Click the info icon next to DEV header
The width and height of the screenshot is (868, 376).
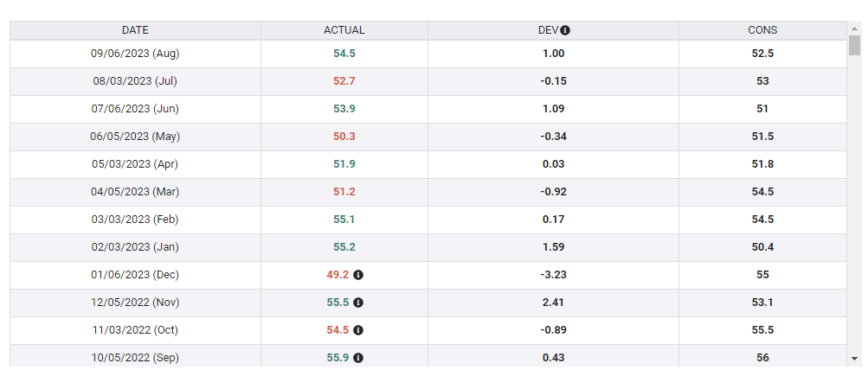pyautogui.click(x=565, y=30)
